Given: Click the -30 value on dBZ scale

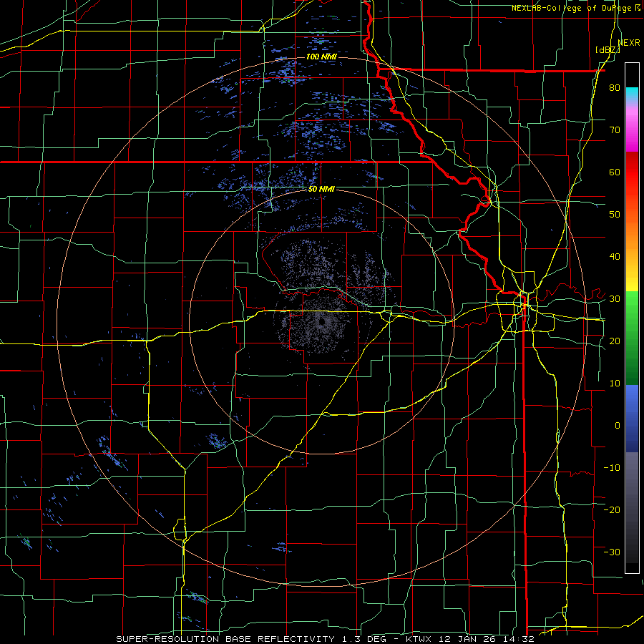Looking at the screenshot, I should [612, 552].
